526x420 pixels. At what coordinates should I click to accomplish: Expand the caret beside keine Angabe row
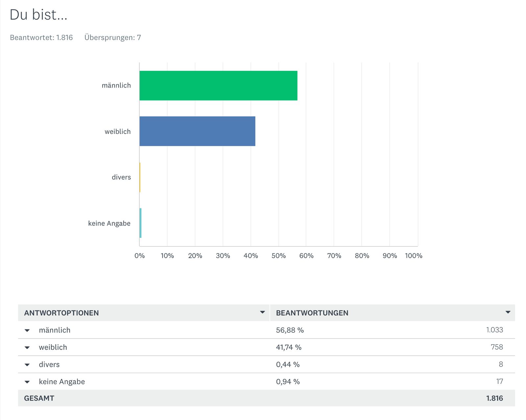tap(27, 382)
